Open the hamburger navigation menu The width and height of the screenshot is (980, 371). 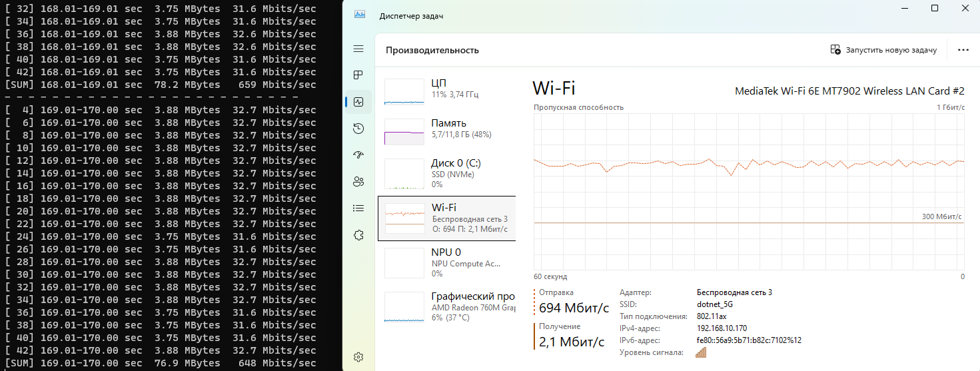[358, 49]
